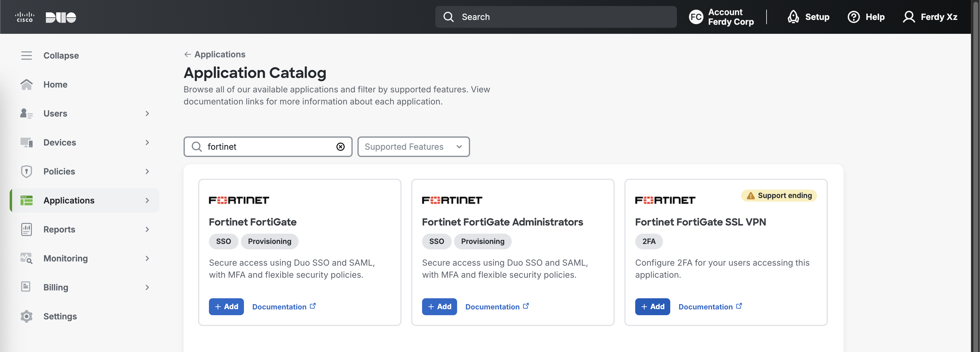Click the Collapse hamburger menu icon
This screenshot has width=980, height=352.
point(26,56)
